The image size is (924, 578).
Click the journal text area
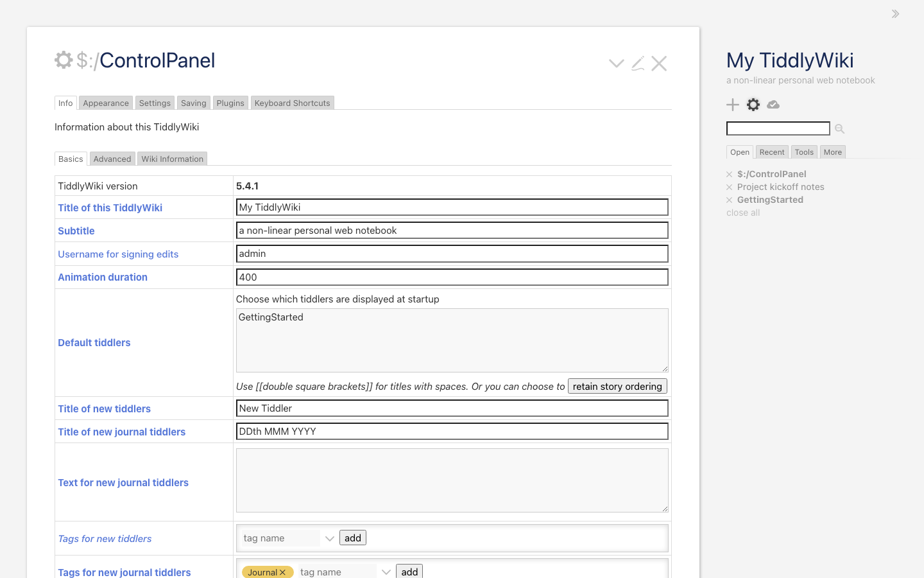tap(452, 480)
